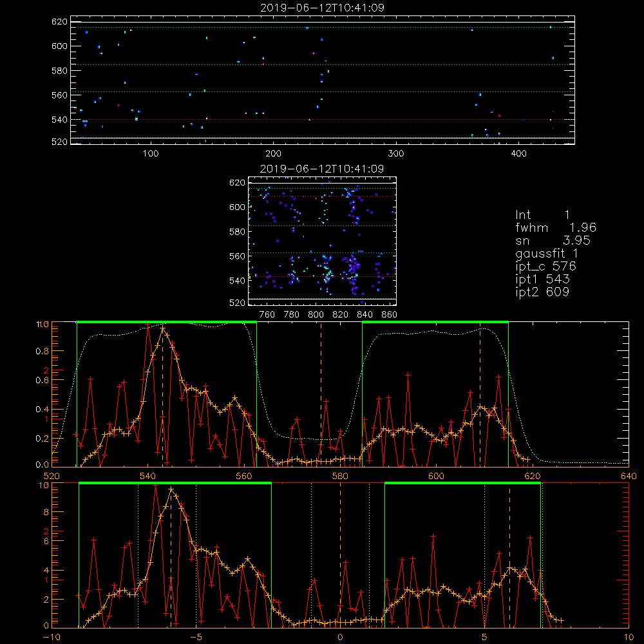Click the 'gaussfit 1' text line
644x644 pixels.
pyautogui.click(x=547, y=254)
